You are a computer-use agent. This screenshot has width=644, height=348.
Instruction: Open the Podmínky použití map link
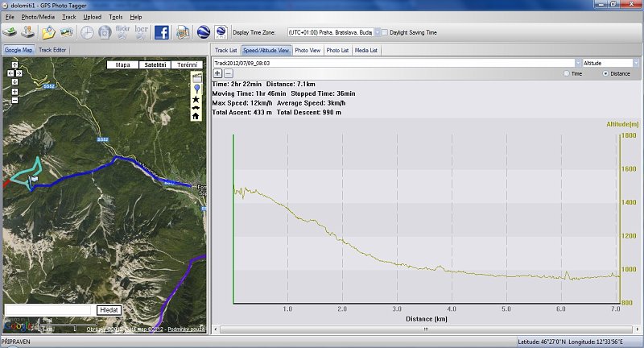pyautogui.click(x=187, y=329)
